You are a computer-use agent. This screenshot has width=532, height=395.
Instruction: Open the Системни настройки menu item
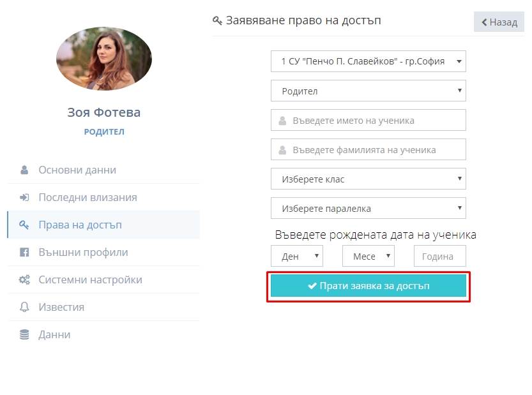tap(104, 279)
